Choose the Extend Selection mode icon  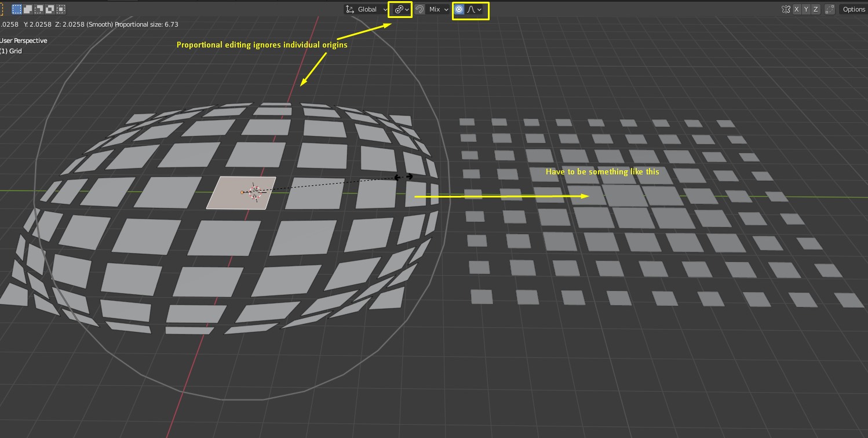(x=28, y=9)
